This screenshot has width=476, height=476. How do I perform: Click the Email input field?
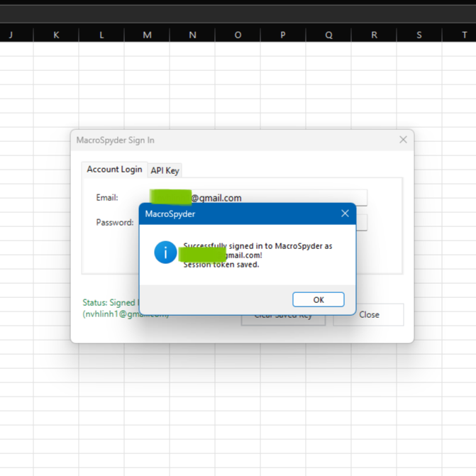(x=258, y=198)
